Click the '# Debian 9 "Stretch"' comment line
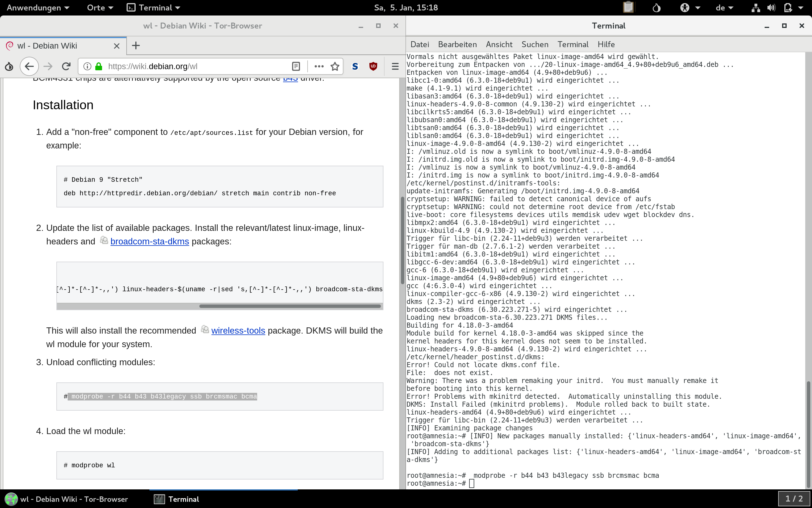Screen dimensions: 812x508 [103, 180]
